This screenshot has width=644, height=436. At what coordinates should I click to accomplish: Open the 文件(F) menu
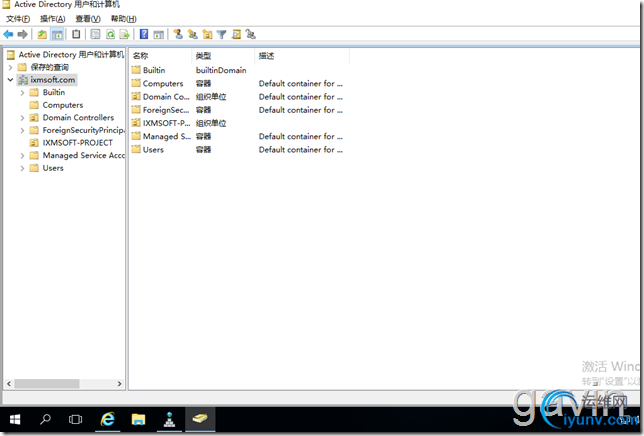tap(18, 19)
